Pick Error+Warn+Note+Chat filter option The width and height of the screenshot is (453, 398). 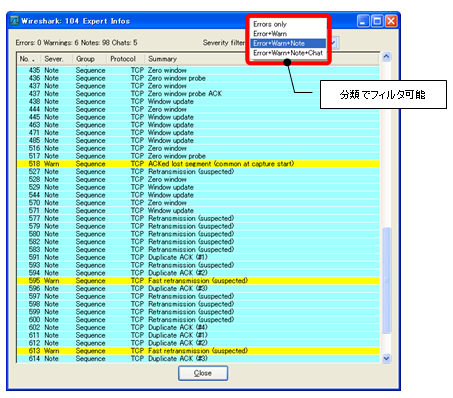coord(288,53)
